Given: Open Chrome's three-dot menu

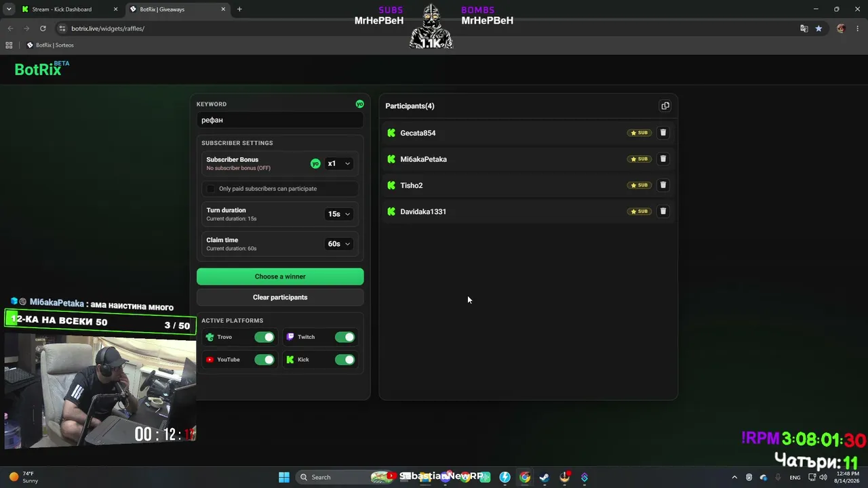Looking at the screenshot, I should click(858, 28).
